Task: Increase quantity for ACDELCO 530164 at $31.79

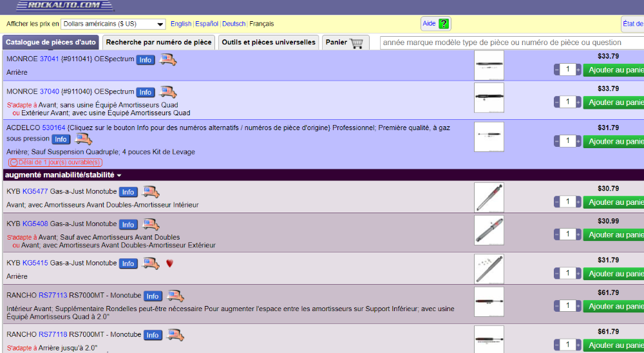Action: [x=578, y=141]
